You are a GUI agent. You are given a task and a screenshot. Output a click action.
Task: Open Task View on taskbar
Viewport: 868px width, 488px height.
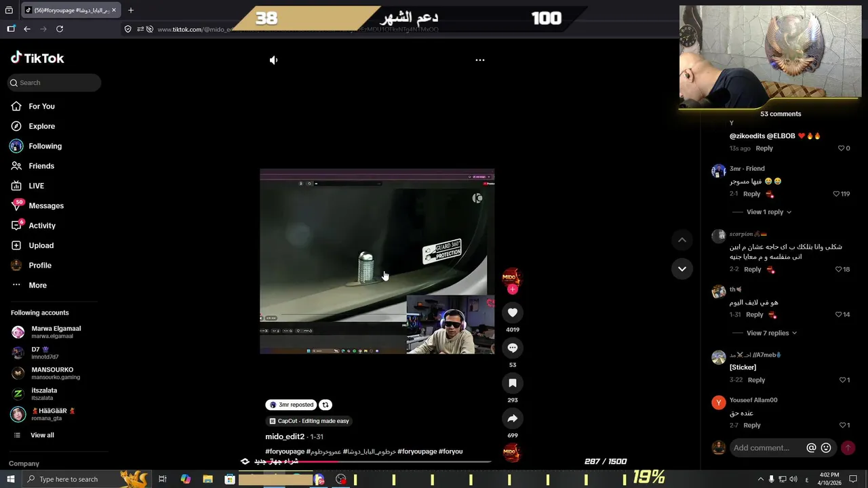click(x=163, y=479)
